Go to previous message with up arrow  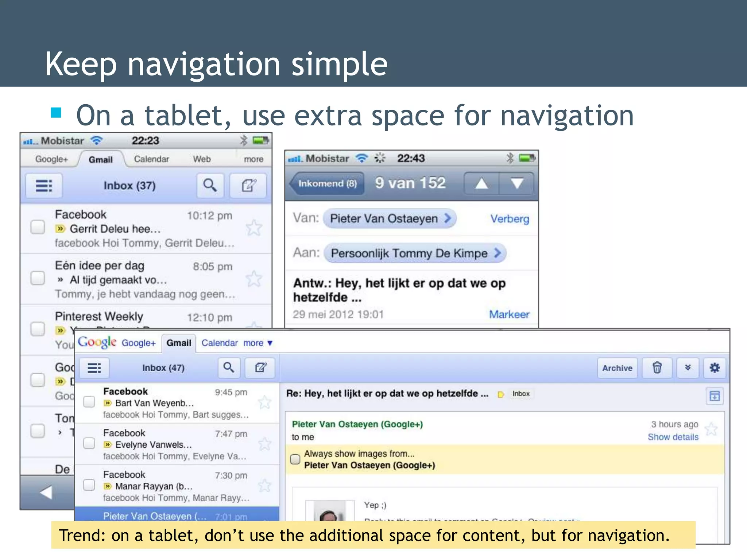tap(481, 183)
